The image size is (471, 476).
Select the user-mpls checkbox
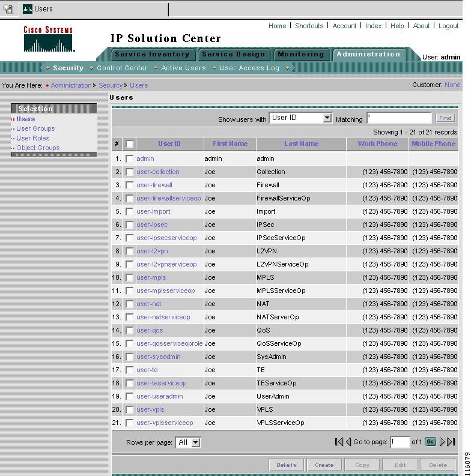click(129, 277)
